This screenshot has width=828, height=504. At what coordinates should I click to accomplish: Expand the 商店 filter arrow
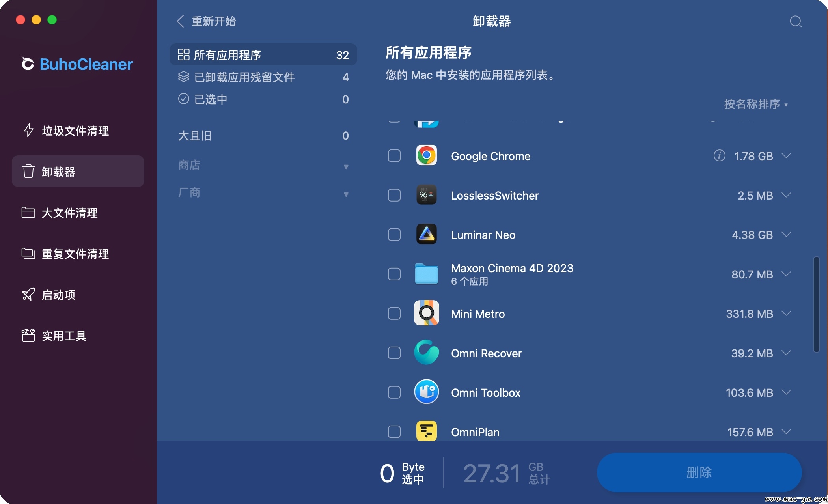346,166
